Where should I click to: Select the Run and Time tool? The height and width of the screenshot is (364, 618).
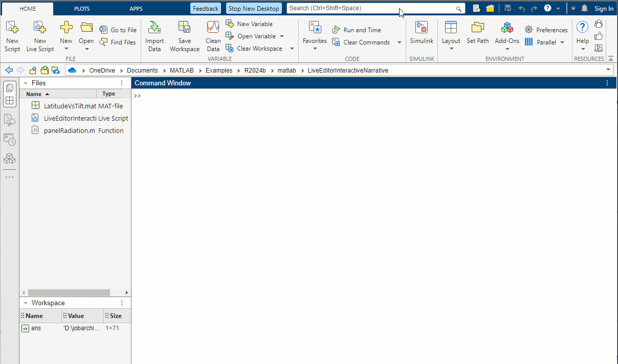pyautogui.click(x=357, y=30)
